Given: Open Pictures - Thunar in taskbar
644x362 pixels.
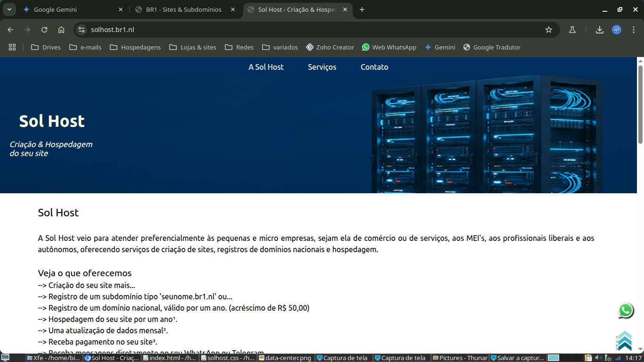Looking at the screenshot, I should tap(460, 358).
